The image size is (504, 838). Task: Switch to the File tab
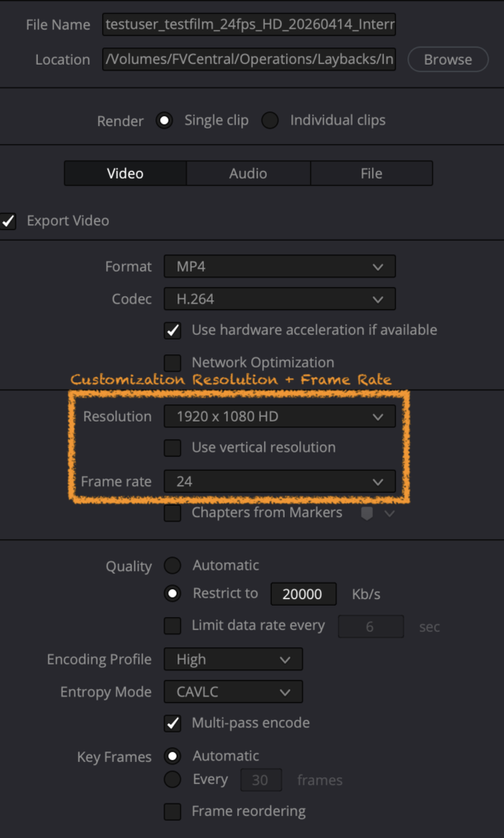coord(371,173)
